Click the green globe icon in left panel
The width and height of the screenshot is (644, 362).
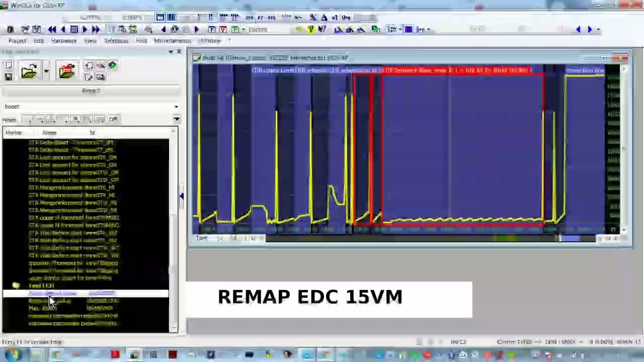(112, 65)
